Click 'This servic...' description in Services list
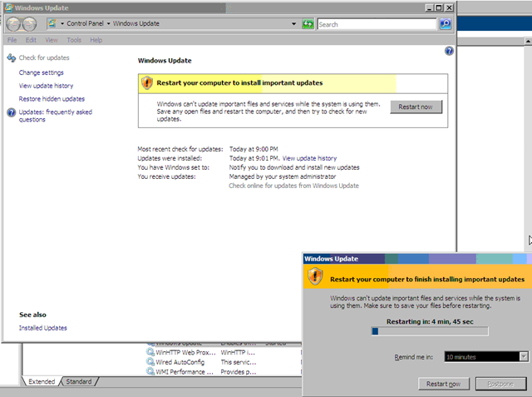Screen dimensions: 532x397 (x=239, y=362)
